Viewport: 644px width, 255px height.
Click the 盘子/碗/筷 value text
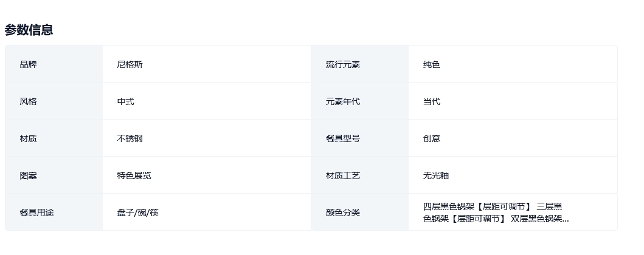click(137, 212)
